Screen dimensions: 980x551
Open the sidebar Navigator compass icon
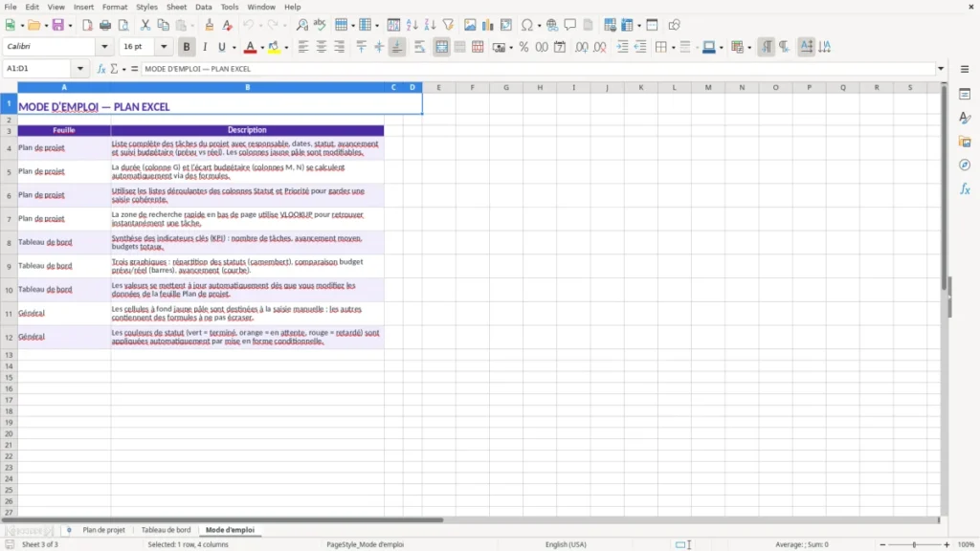coord(965,165)
